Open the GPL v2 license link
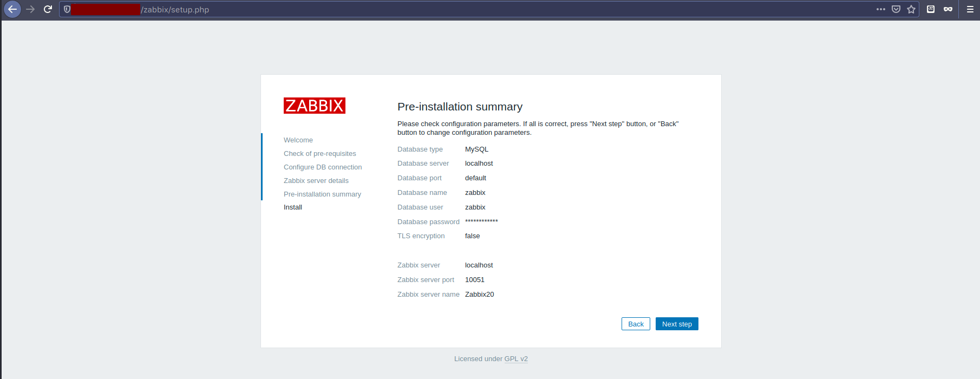 pyautogui.click(x=515, y=359)
